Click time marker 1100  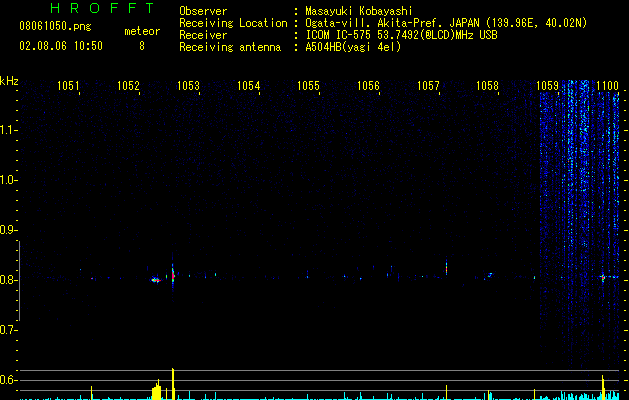[x=607, y=86]
